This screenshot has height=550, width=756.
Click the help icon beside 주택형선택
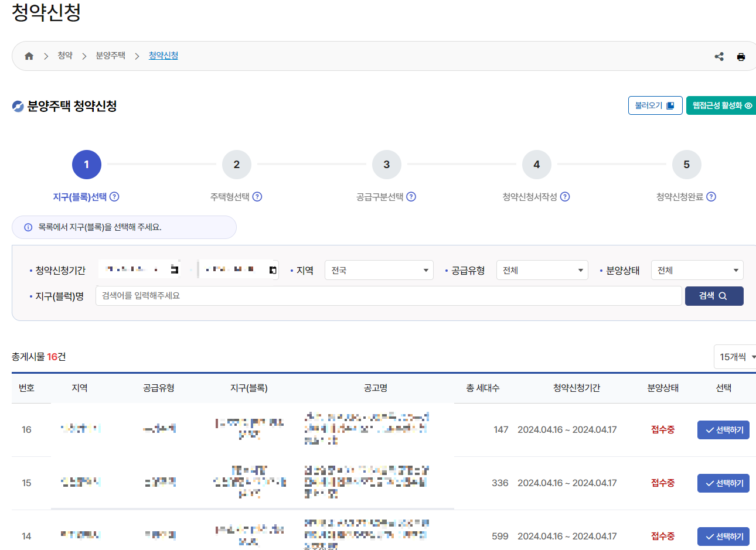[257, 197]
